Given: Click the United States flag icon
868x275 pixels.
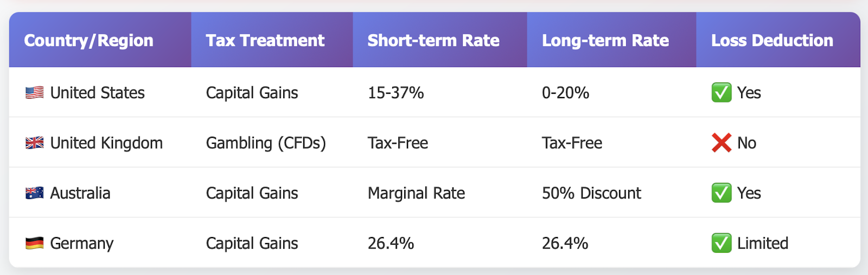Looking at the screenshot, I should tap(35, 93).
